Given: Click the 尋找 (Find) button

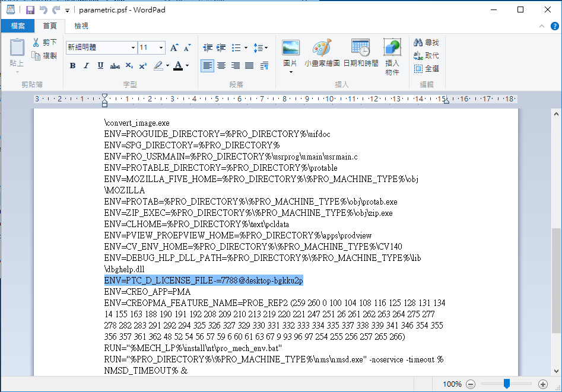Looking at the screenshot, I should (426, 43).
